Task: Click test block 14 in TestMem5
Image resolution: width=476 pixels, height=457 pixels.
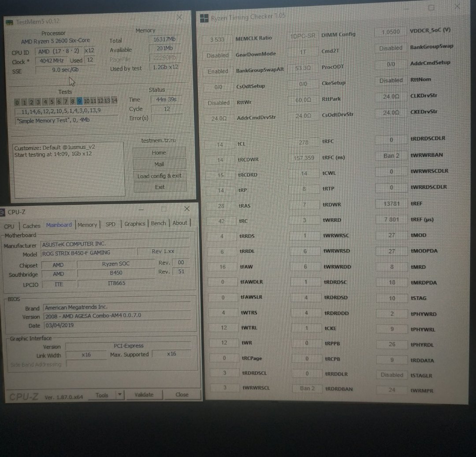Action: click(115, 100)
